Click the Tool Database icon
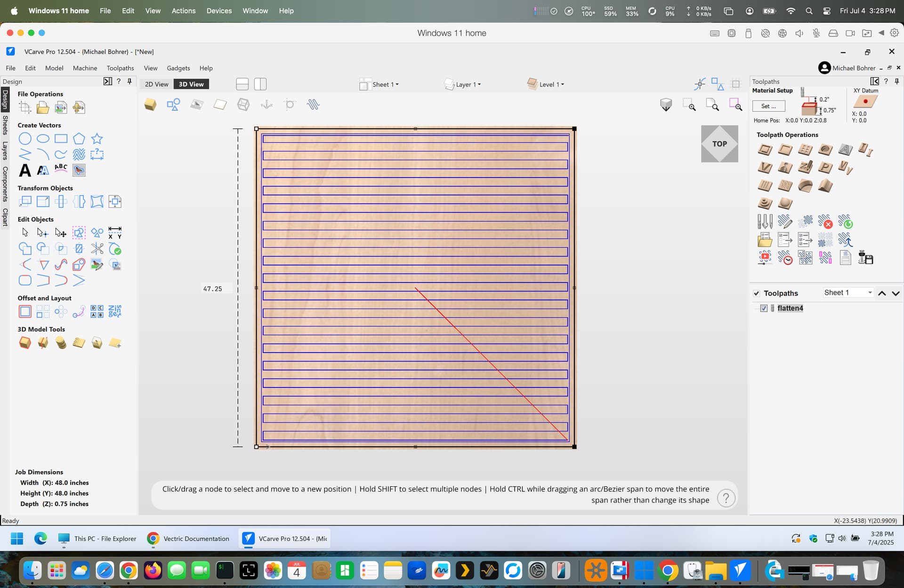Screen dimensions: 904x588 tap(765, 221)
